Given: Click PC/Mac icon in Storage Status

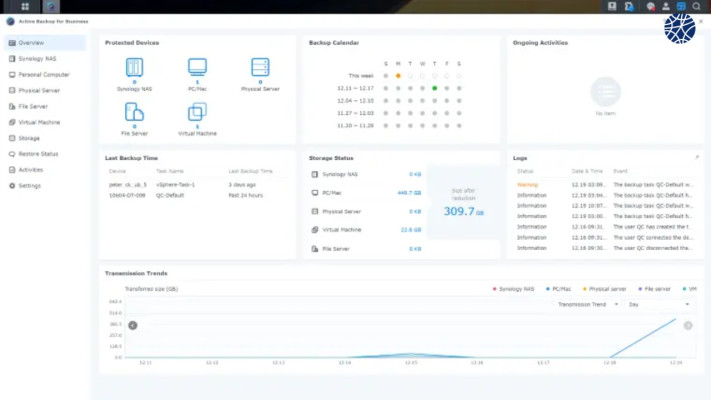Looking at the screenshot, I should pos(315,193).
